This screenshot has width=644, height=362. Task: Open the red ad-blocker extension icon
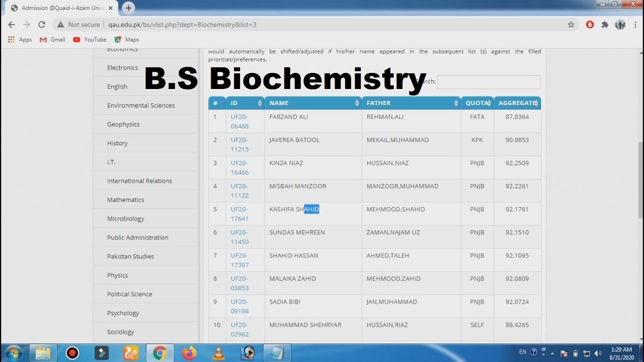590,25
